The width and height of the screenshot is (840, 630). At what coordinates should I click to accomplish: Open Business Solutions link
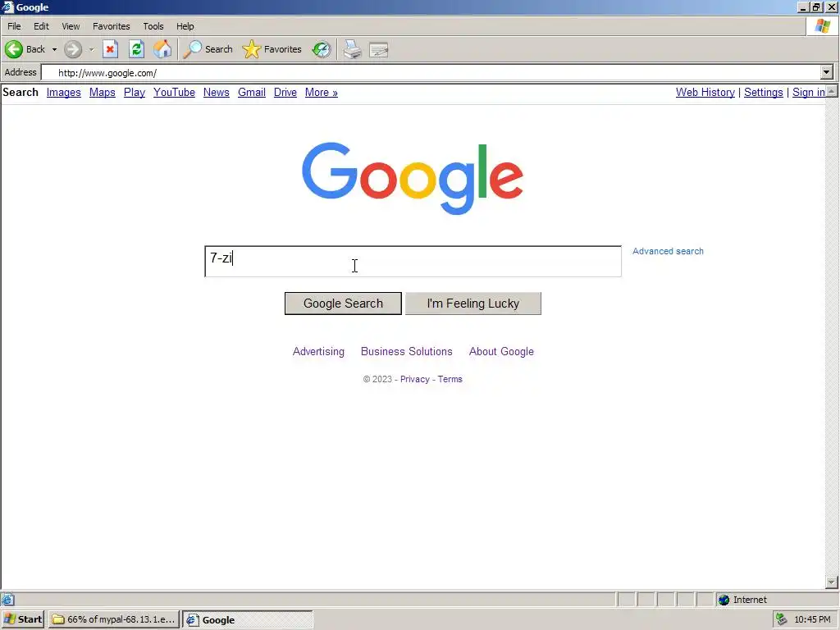[x=407, y=351]
